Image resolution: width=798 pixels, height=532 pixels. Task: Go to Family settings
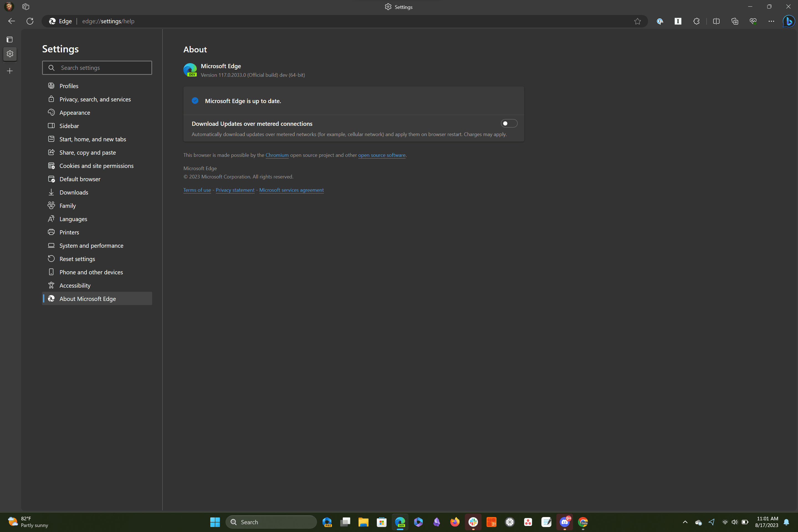coord(97,206)
